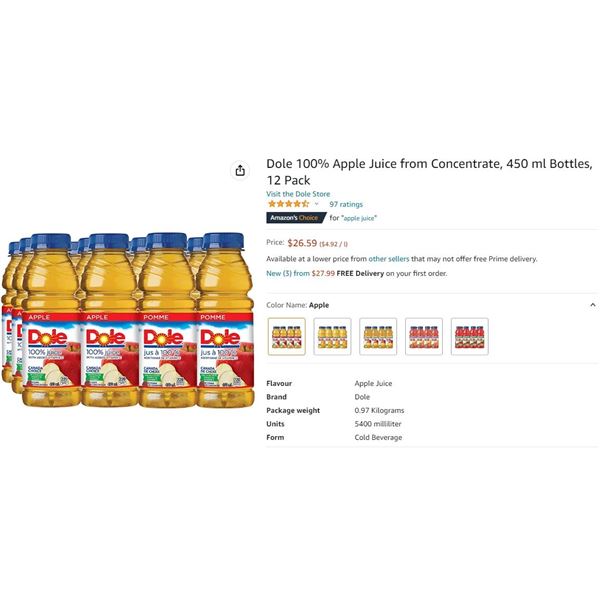Pick the fourth swatch with pink-red bottles
The width and height of the screenshot is (600, 600).
[x=424, y=336]
